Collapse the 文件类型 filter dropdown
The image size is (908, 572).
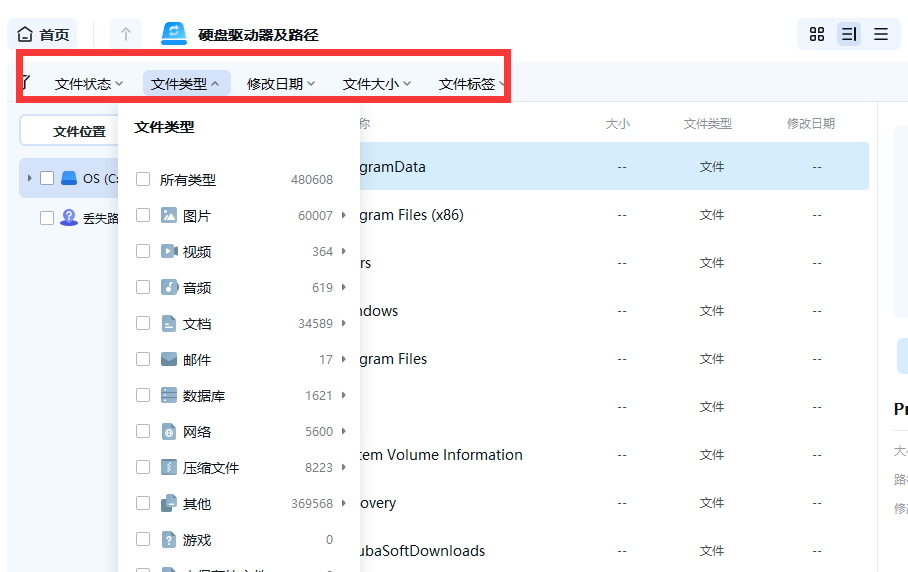tap(185, 84)
